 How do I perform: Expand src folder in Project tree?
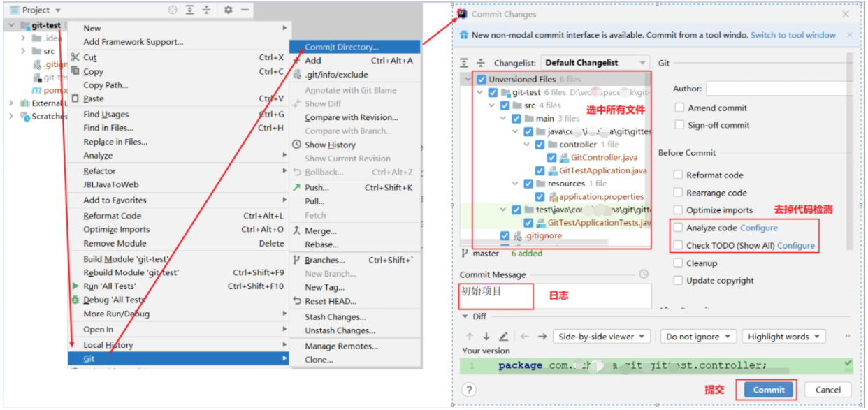pos(24,51)
